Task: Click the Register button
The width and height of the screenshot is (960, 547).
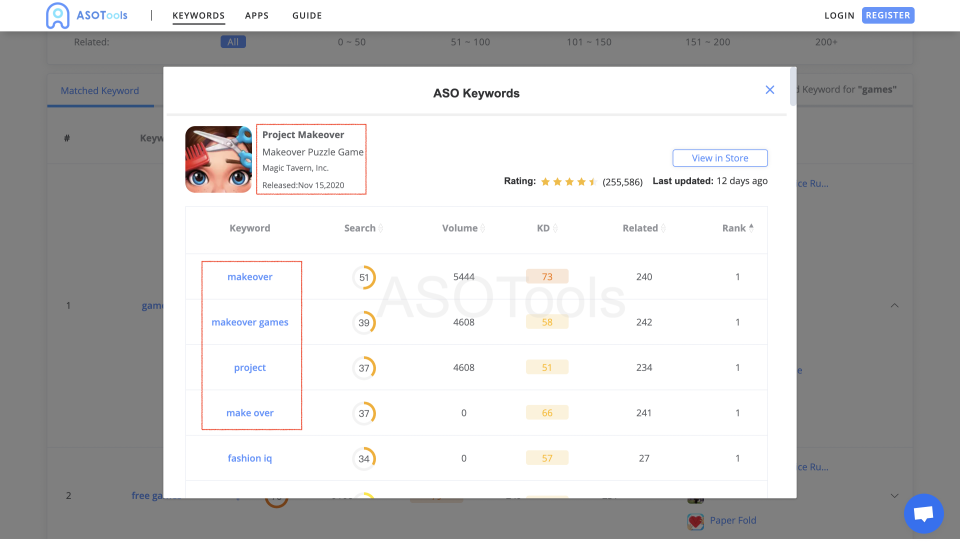Action: point(888,16)
